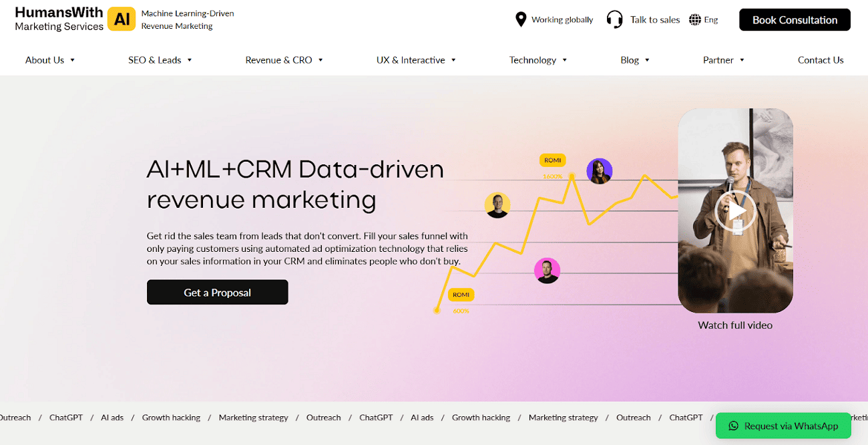Image resolution: width=868 pixels, height=445 pixels.
Task: Play the speaker video preview
Action: (x=735, y=211)
